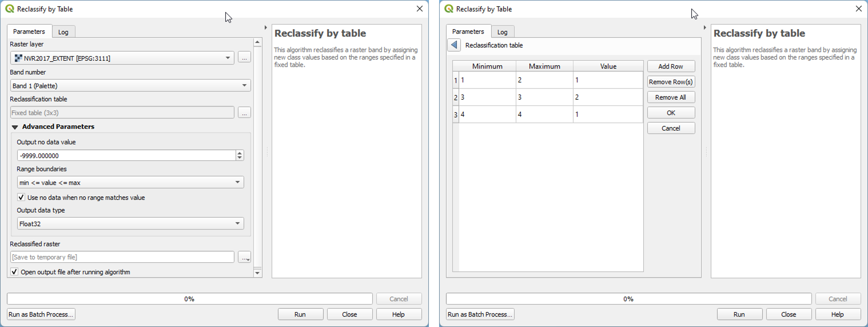Click the Add Row button icon

pos(670,67)
